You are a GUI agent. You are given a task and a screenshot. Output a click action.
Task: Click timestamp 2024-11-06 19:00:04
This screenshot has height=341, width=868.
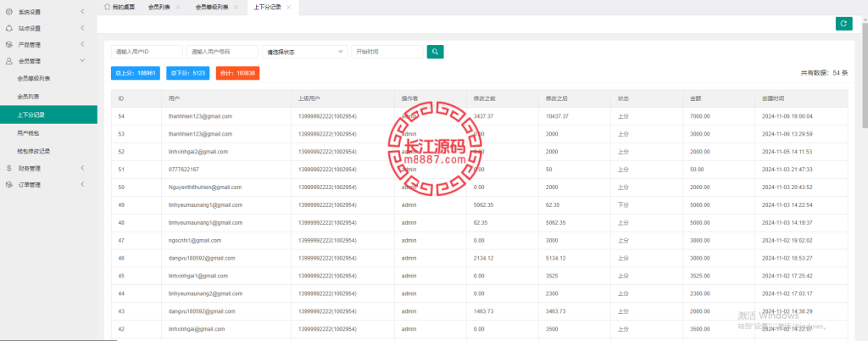click(787, 116)
